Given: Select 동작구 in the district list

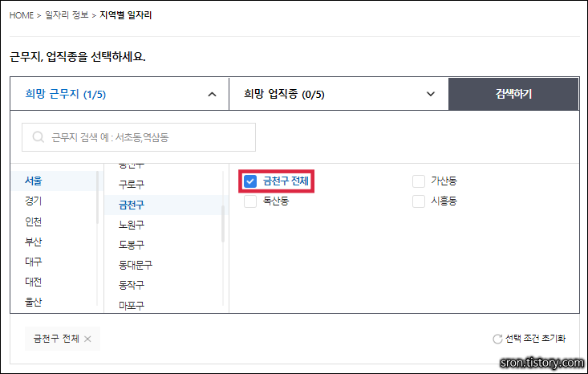Looking at the screenshot, I should 132,285.
